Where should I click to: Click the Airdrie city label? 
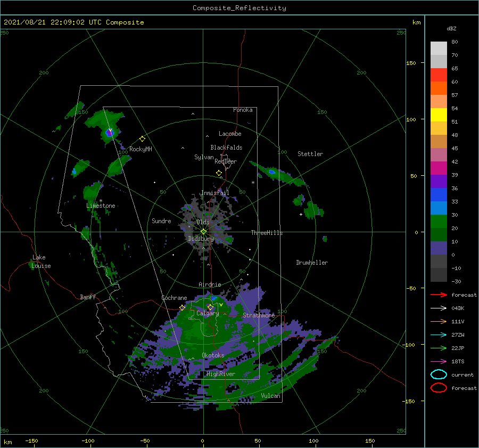click(x=210, y=284)
